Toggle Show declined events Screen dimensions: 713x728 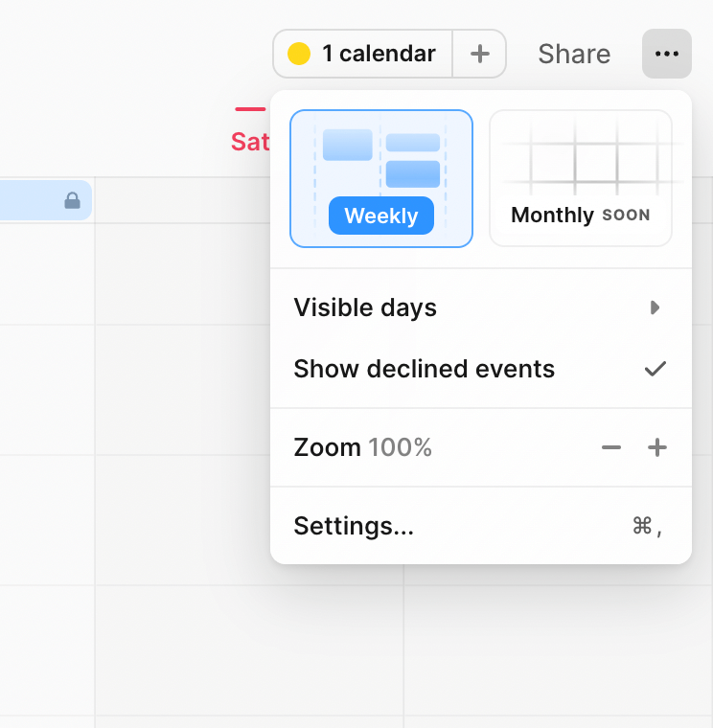tap(425, 369)
